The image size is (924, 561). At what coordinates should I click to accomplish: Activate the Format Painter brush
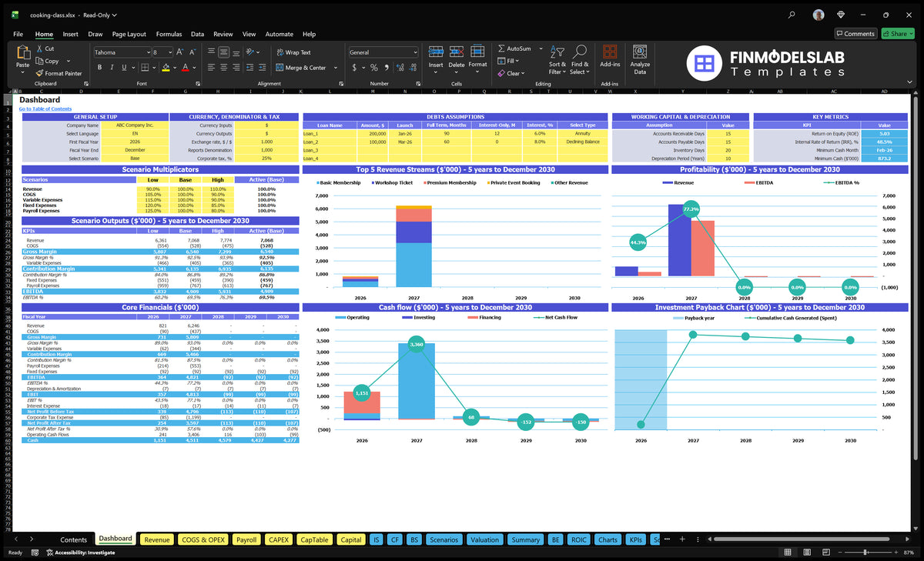(39, 73)
